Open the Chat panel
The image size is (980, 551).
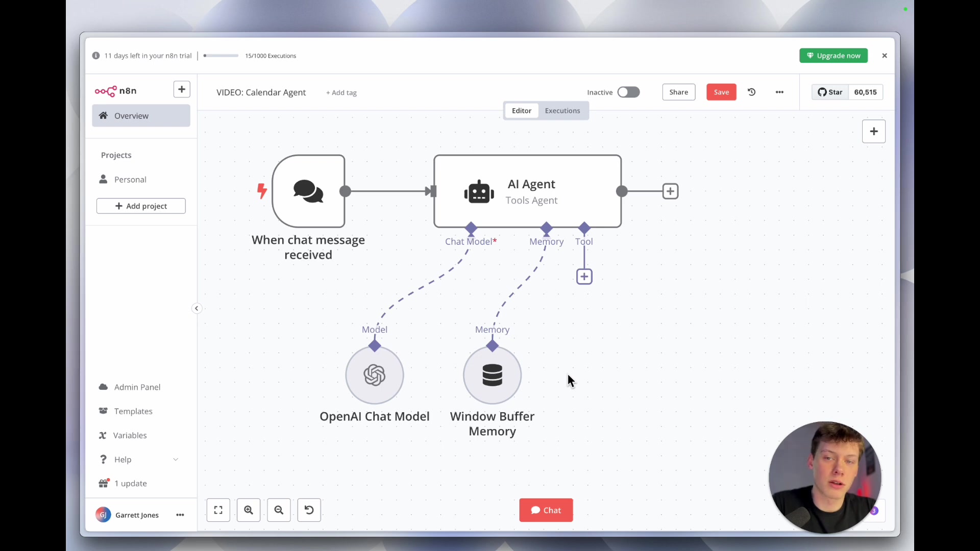pyautogui.click(x=546, y=510)
